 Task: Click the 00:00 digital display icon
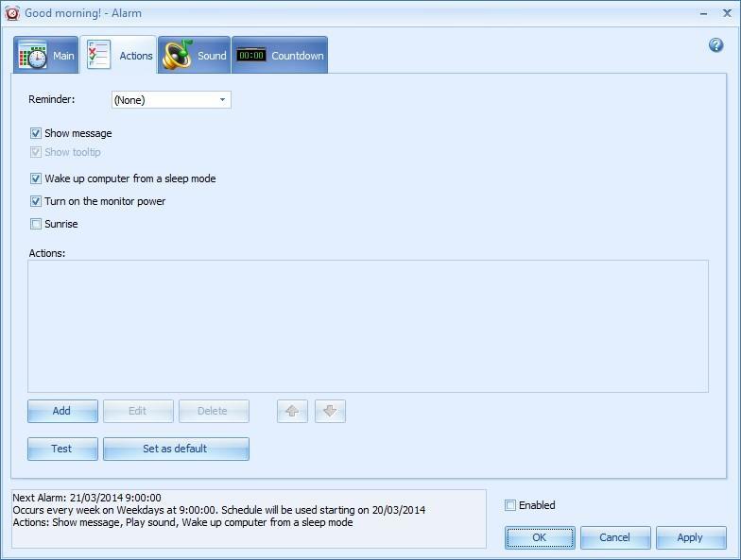251,55
